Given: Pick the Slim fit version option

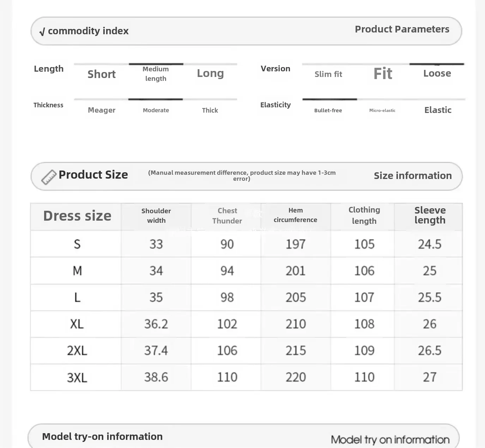Looking at the screenshot, I should point(328,74).
